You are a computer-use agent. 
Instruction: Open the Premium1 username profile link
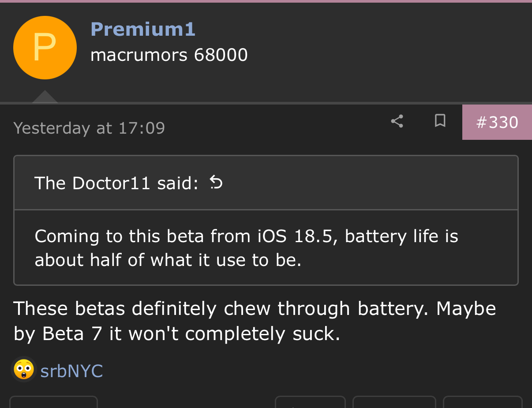142,30
